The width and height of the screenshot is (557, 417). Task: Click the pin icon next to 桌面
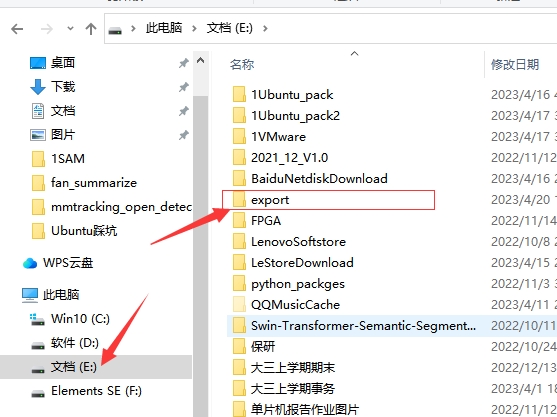(x=183, y=63)
